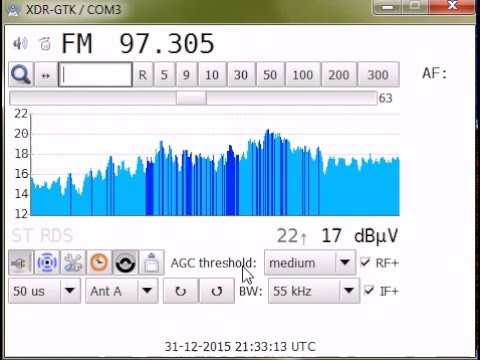Click the 17 dBµV signal reading
Screen dimensions: 480x360
click(x=359, y=236)
